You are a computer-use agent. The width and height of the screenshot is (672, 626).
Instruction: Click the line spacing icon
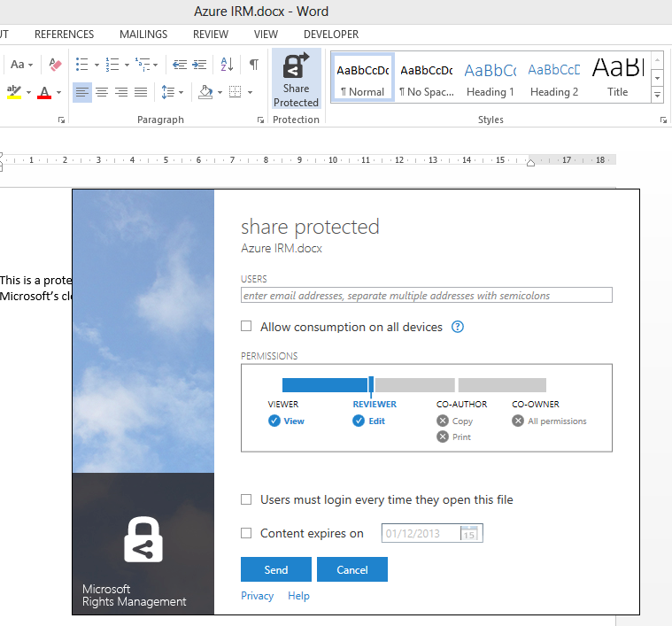tap(168, 92)
